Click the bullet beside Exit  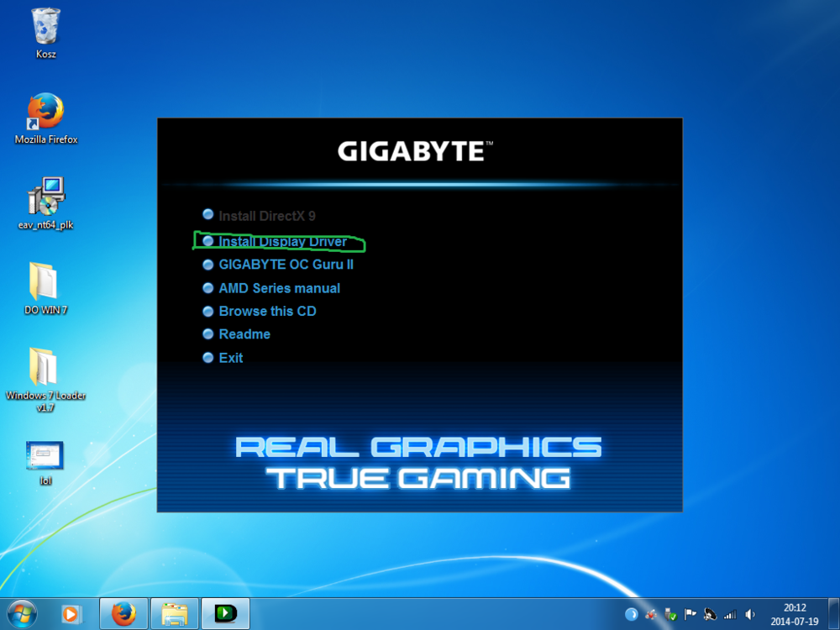[x=207, y=357]
